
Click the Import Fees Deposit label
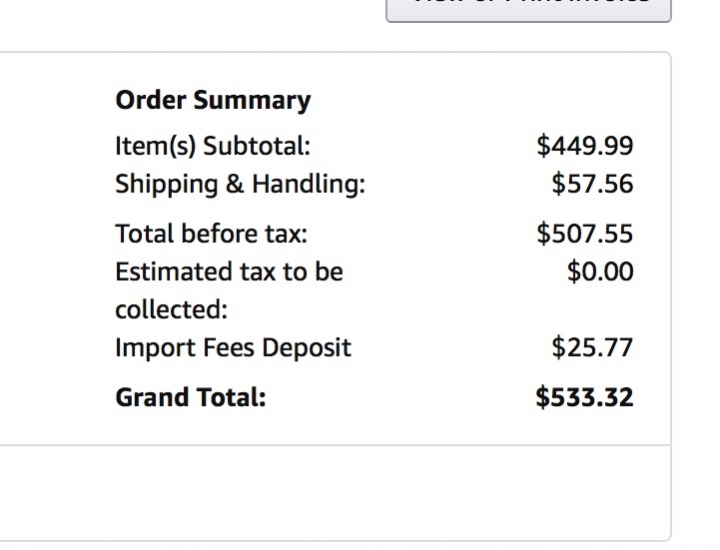233,348
